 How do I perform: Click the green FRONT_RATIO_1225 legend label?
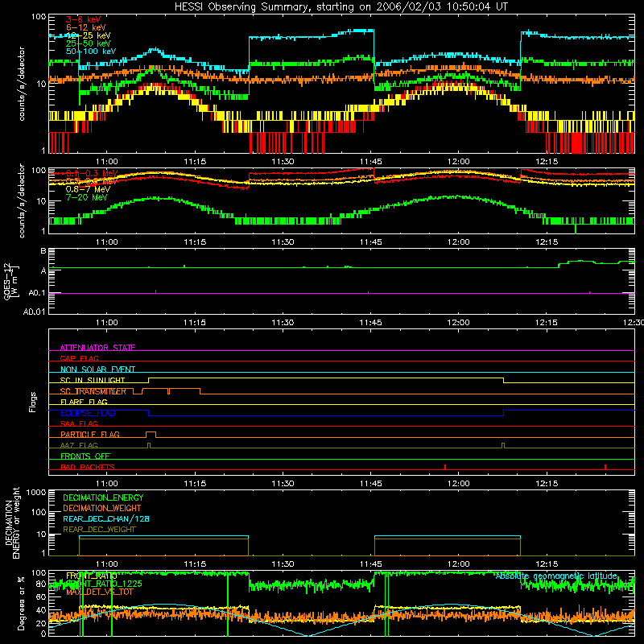pos(105,584)
